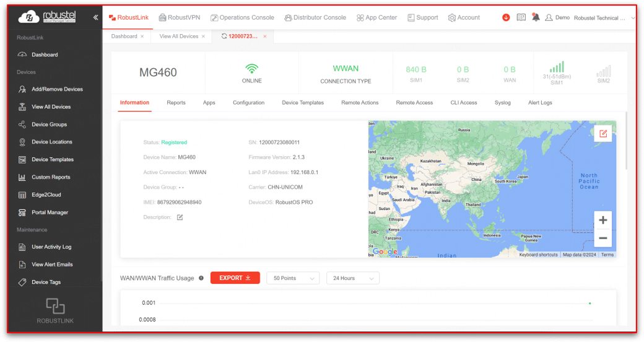
Task: Edit device location on map
Action: coord(603,134)
